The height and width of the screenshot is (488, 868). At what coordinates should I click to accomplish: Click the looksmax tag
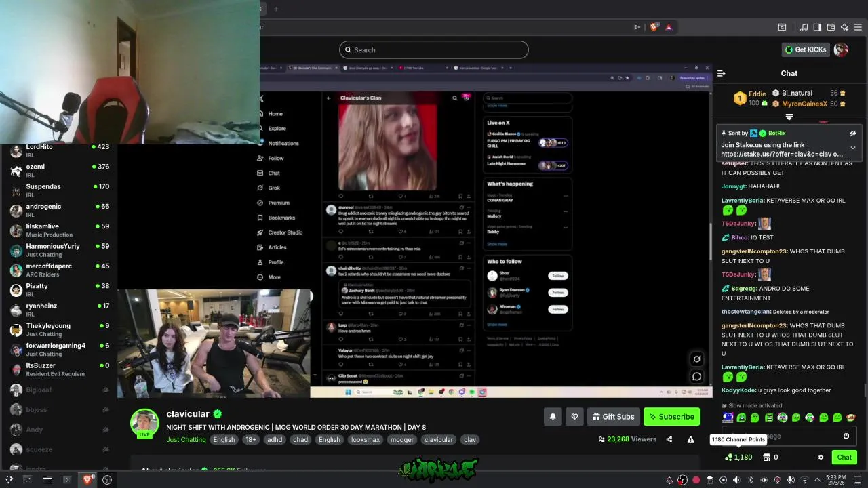[x=365, y=440]
